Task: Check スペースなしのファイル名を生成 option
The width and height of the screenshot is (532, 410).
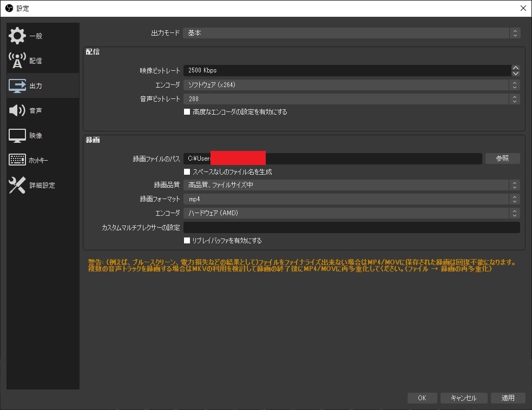Action: pyautogui.click(x=187, y=171)
